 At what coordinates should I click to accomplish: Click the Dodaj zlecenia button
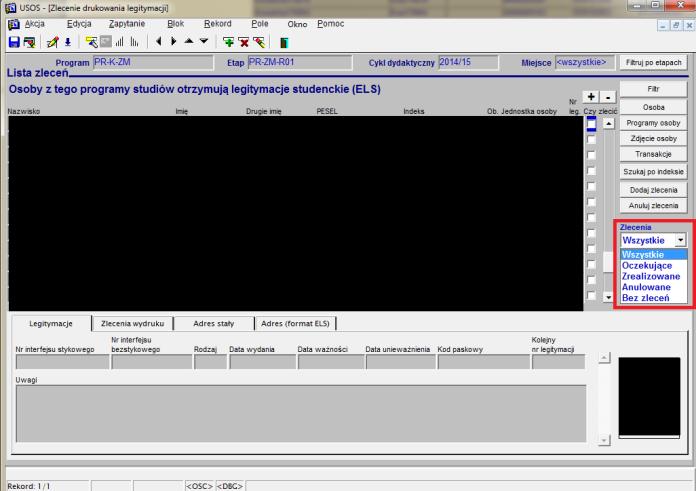pos(653,190)
